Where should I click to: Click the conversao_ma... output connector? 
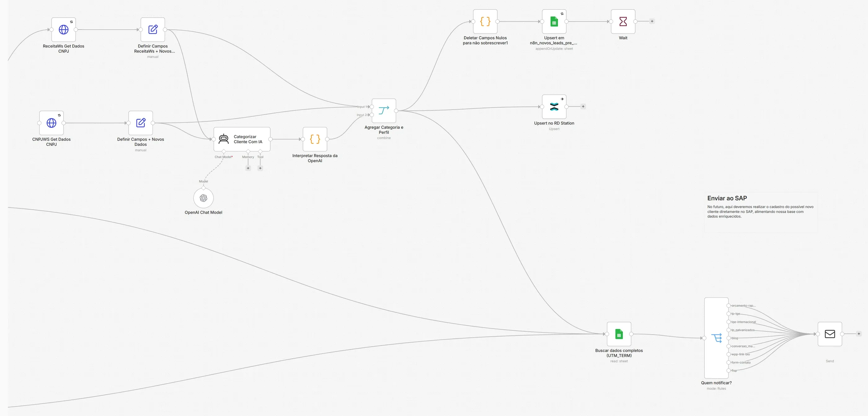point(728,346)
